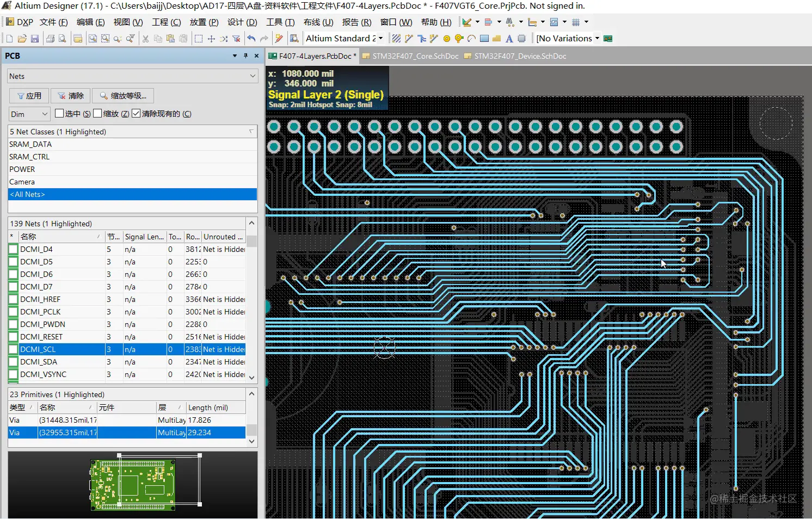This screenshot has height=519, width=812.
Task: Click the Save document toolbar icon
Action: (35, 39)
